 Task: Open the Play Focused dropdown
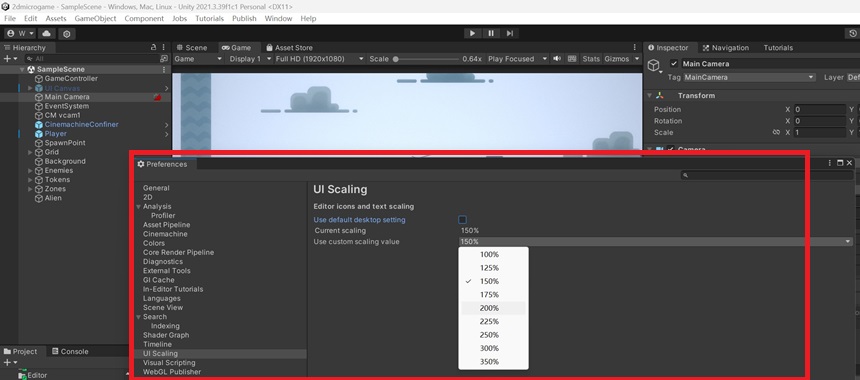click(517, 59)
